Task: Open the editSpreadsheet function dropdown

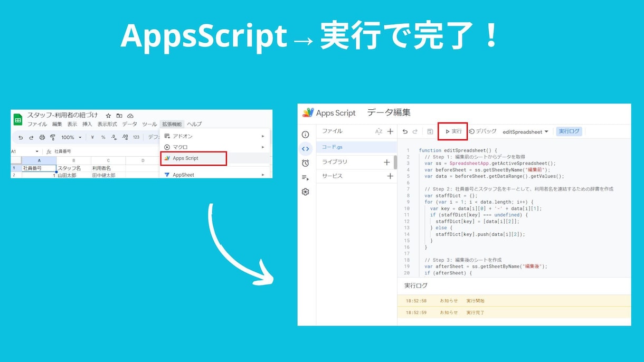Action: pyautogui.click(x=526, y=132)
